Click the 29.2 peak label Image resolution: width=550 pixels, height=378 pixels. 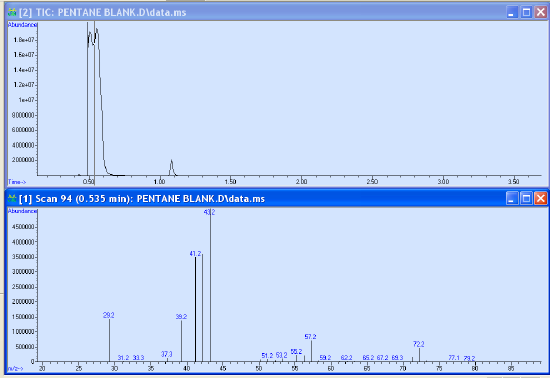point(109,315)
